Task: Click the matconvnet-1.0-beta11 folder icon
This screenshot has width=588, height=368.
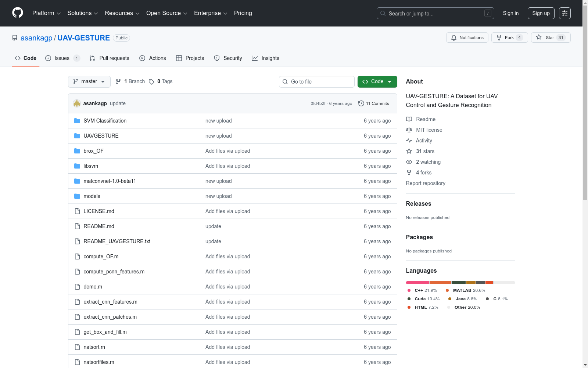Action: pyautogui.click(x=77, y=181)
